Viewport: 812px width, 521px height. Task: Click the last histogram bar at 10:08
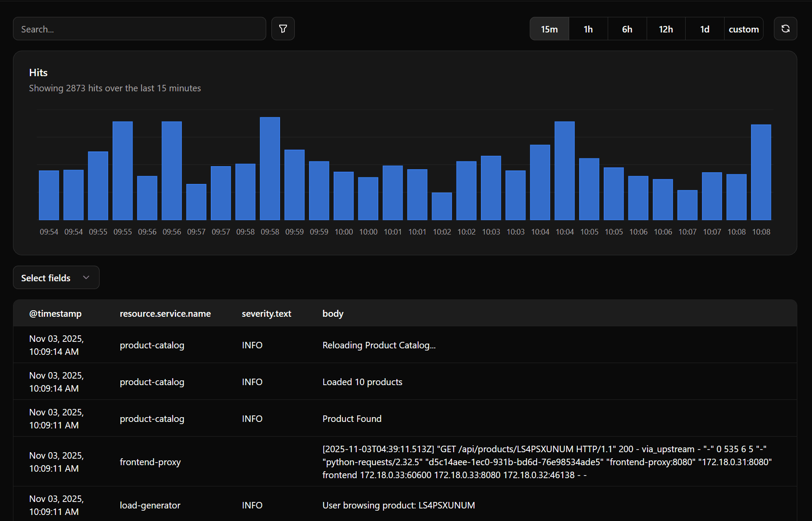point(760,172)
